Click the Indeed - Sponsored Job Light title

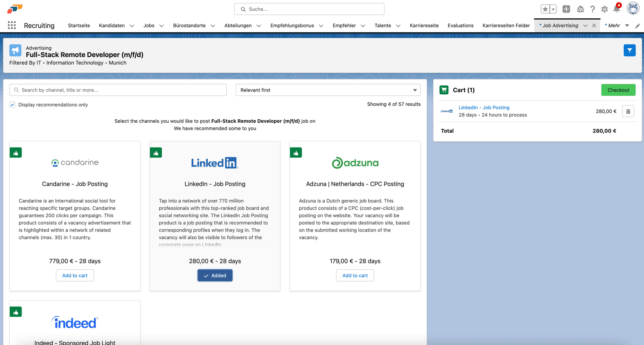point(75,342)
